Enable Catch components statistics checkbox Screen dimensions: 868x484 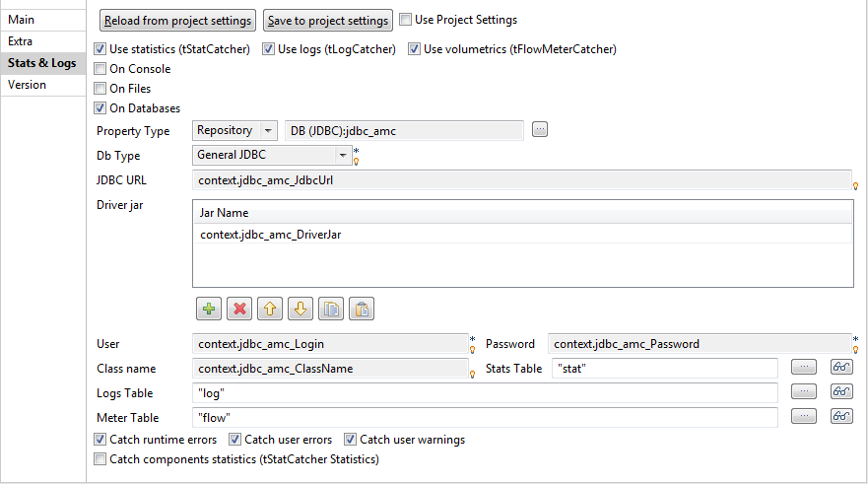tap(100, 459)
